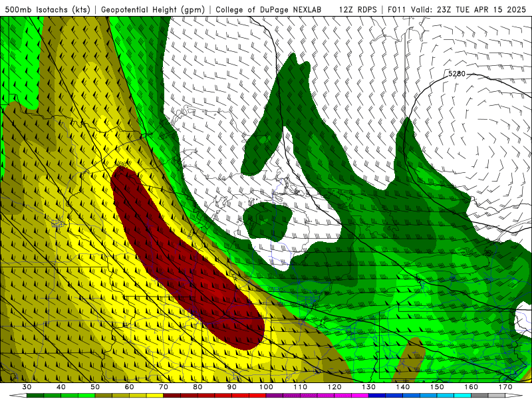Click the 30 value on the color scale

coord(27,387)
